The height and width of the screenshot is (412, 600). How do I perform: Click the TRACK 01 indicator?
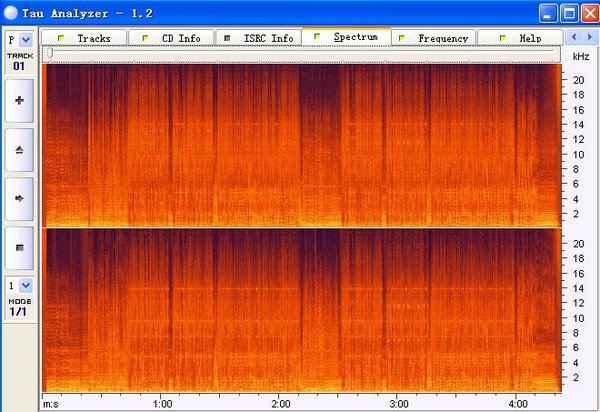click(x=20, y=62)
